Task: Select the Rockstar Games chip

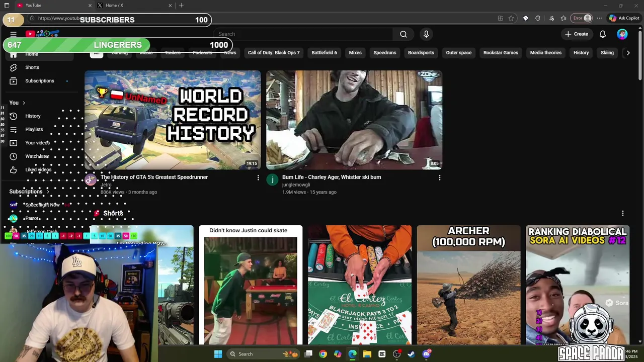Action: [x=501, y=53]
